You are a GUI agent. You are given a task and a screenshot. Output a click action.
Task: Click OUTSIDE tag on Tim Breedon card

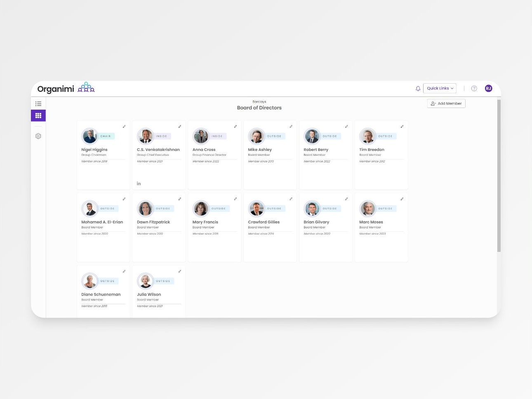(x=386, y=136)
